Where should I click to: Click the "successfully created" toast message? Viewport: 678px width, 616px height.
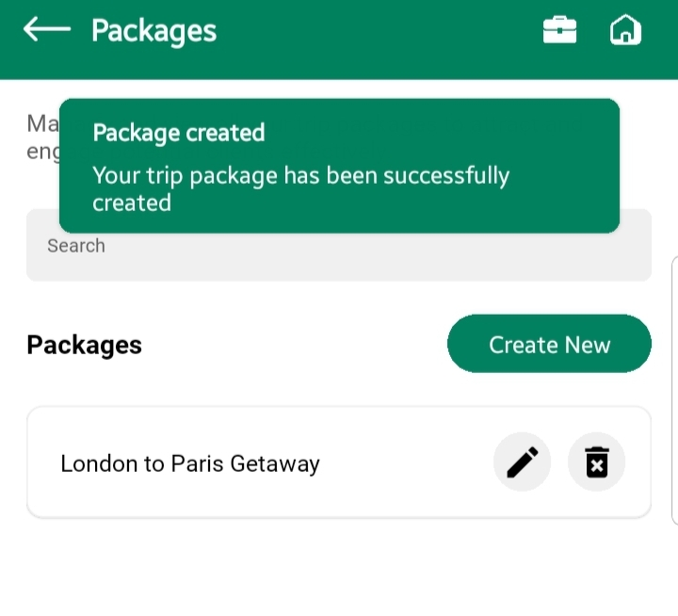click(x=300, y=188)
